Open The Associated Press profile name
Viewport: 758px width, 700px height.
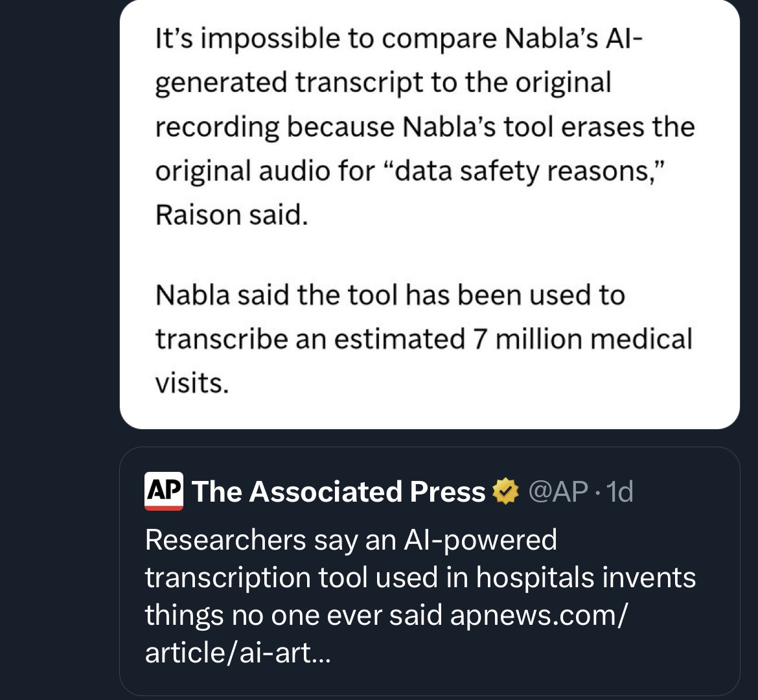point(338,492)
